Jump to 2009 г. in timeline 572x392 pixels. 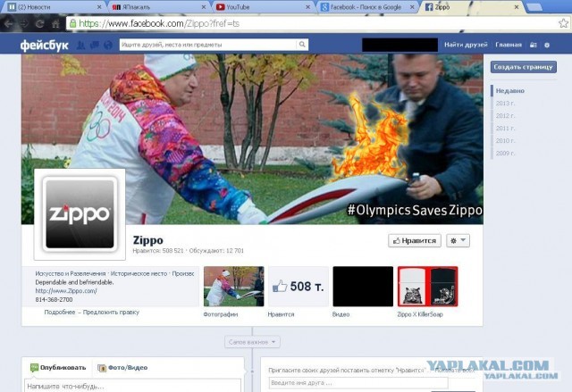coord(505,153)
